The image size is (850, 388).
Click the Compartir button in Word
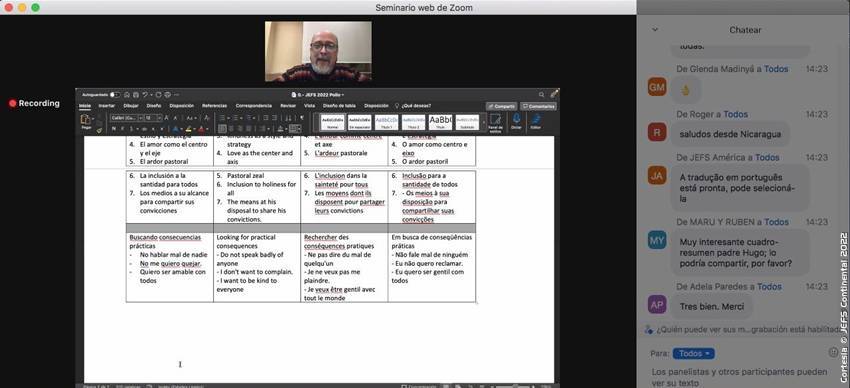[501, 106]
